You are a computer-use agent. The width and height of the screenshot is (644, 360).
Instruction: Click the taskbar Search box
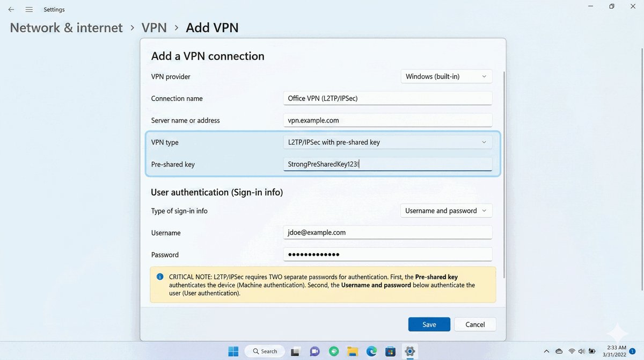[265, 351]
